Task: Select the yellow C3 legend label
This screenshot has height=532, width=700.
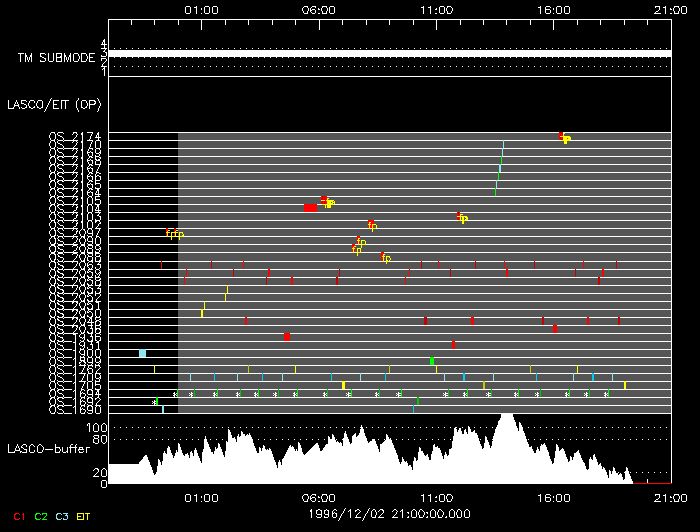Action: click(64, 517)
